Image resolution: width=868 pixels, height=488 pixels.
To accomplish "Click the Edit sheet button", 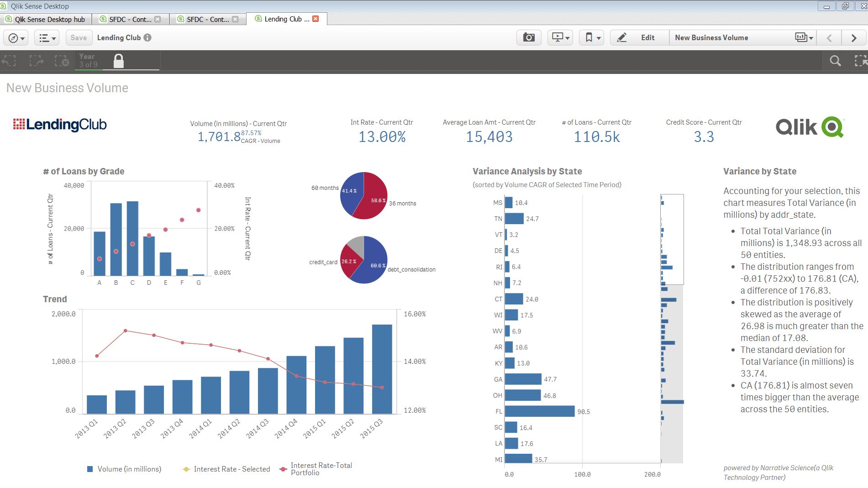I will pyautogui.click(x=639, y=38).
